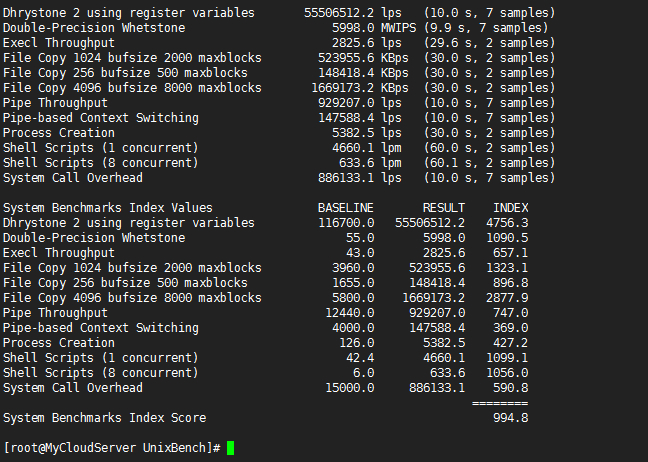The image size is (648, 462).
Task: Click the BASELINE column header
Action: (345, 208)
